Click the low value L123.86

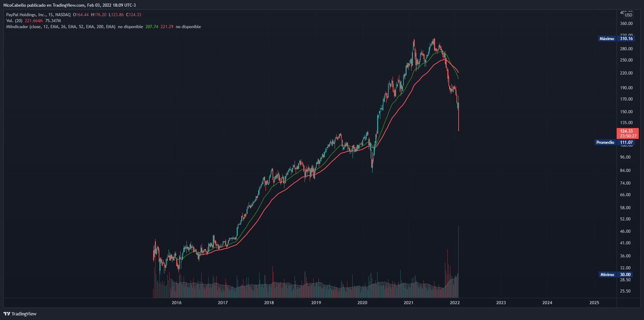click(x=116, y=15)
